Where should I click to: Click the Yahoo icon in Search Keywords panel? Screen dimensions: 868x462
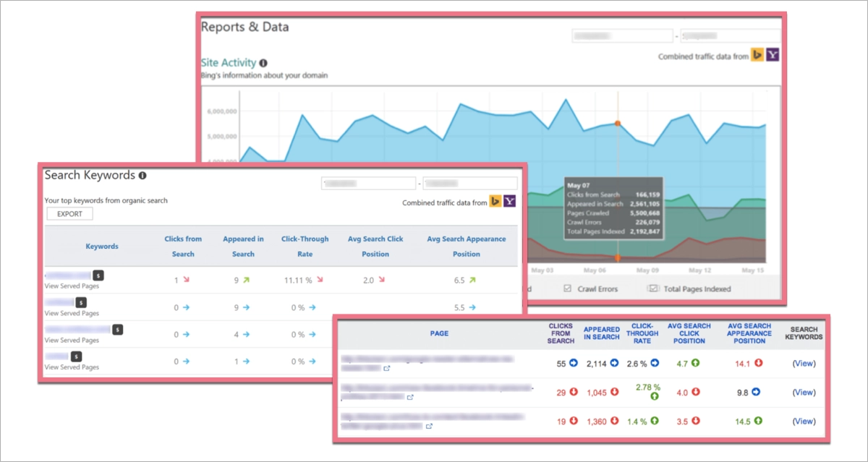[509, 202]
